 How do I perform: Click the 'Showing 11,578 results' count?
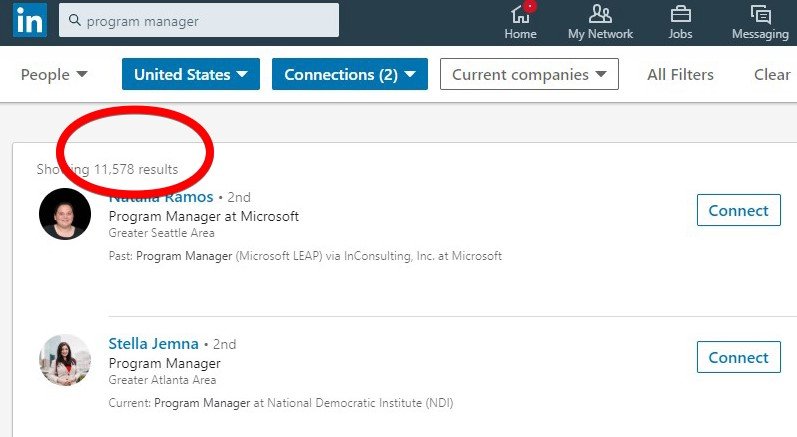[107, 169]
